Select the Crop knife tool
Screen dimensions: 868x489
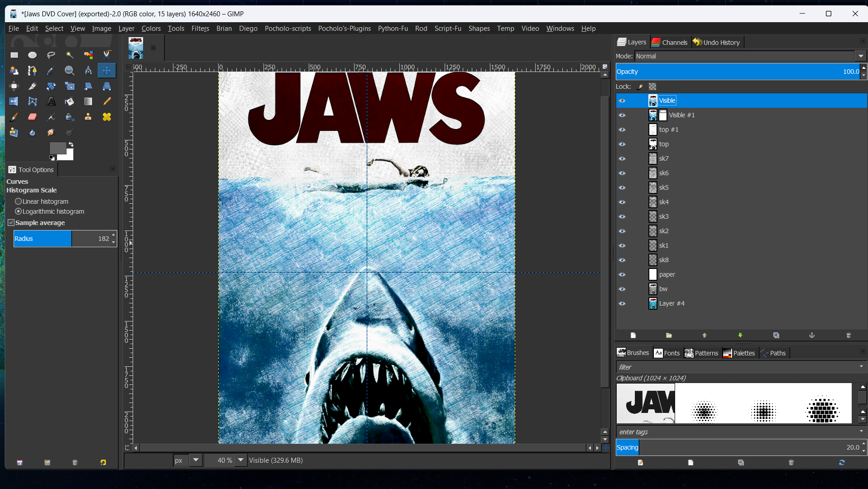pyautogui.click(x=32, y=86)
